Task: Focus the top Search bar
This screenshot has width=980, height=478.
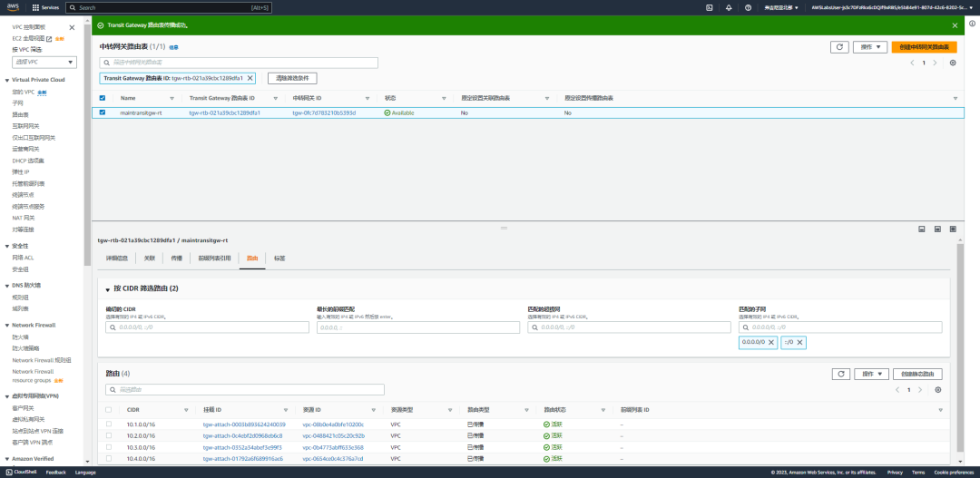Action: pos(169,7)
